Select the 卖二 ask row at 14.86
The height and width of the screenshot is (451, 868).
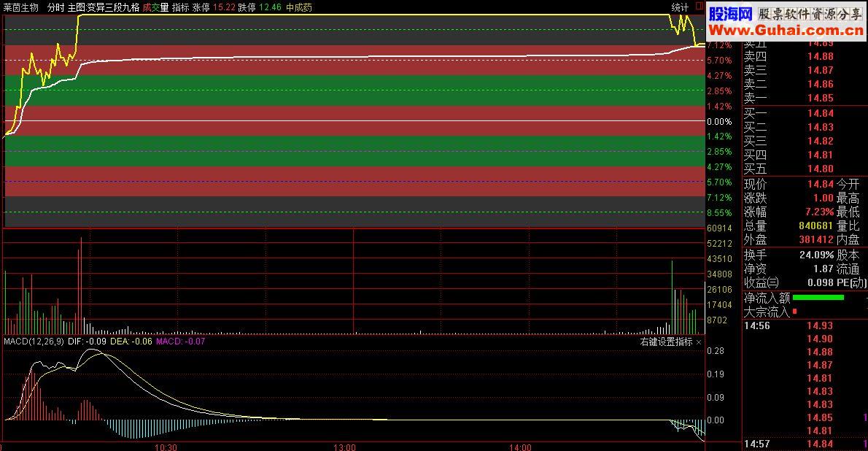tap(788, 84)
